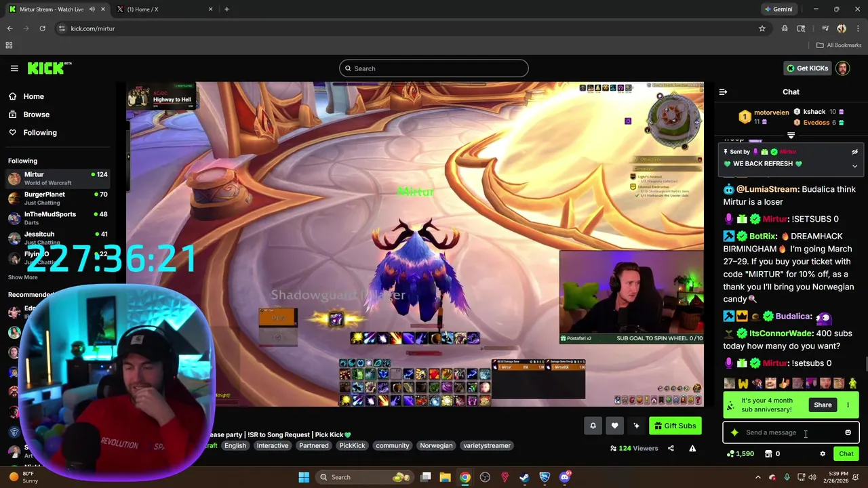Show hidden system tray icons
The height and width of the screenshot is (488, 868).
757,477
